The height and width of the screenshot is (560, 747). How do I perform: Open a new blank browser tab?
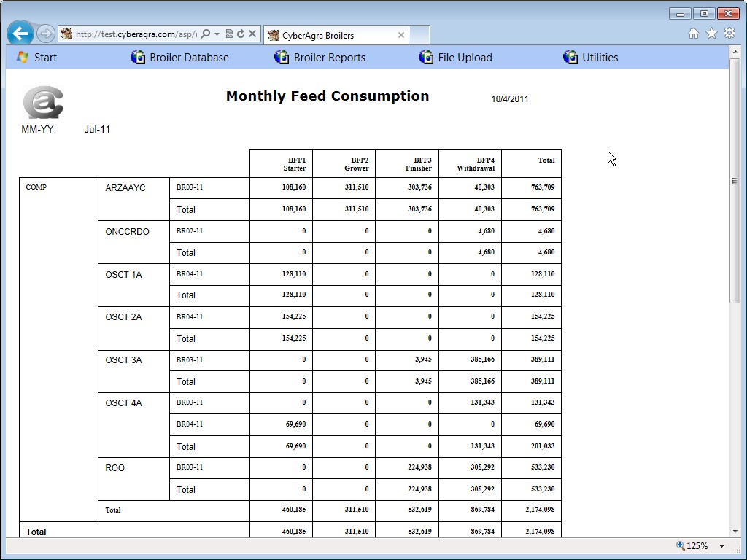(419, 35)
